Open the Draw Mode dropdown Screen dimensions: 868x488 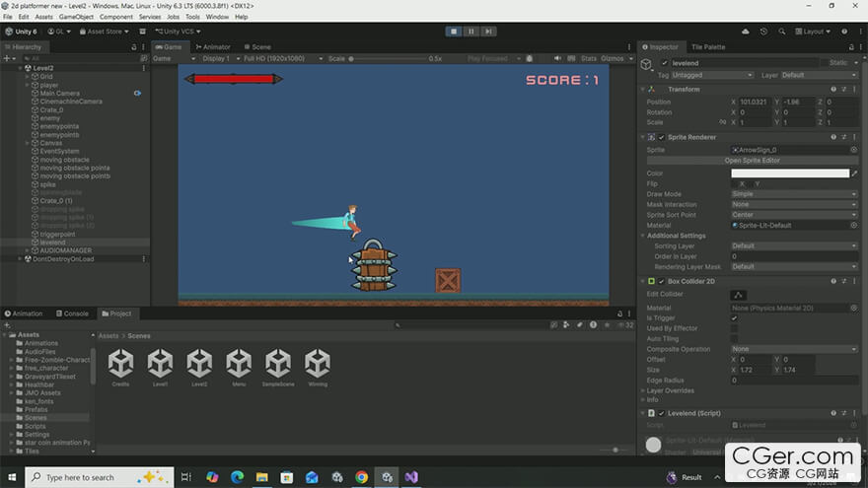793,194
